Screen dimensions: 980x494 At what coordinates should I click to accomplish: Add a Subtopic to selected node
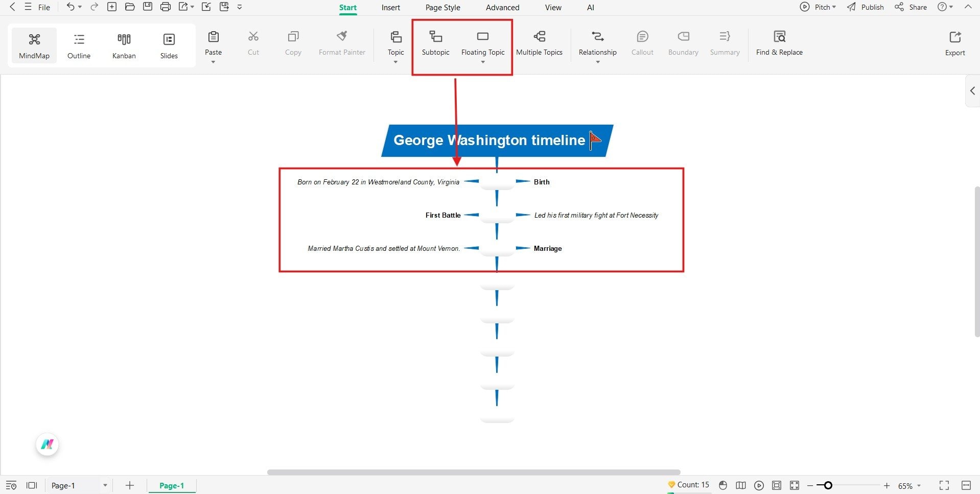(435, 43)
